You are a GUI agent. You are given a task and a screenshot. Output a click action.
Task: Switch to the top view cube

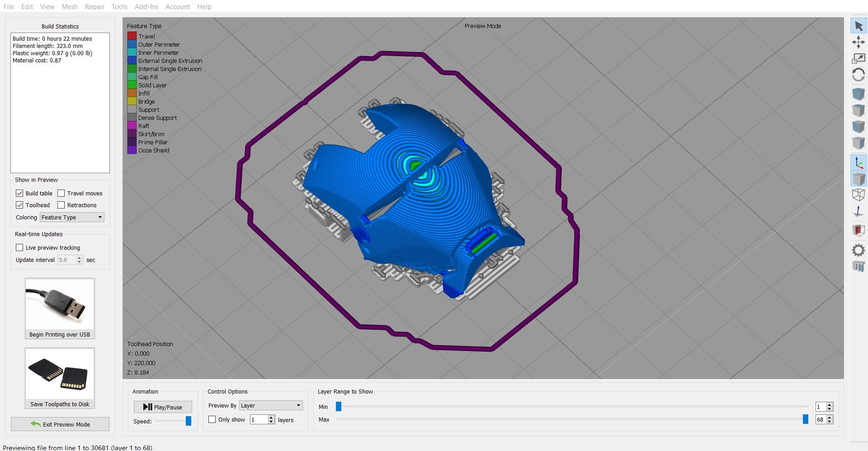coord(859,110)
